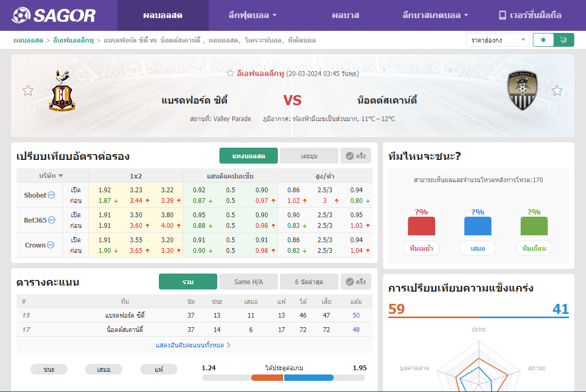Toggle half-time checkbox in odds comparison
586x392 pixels.
[x=356, y=156]
